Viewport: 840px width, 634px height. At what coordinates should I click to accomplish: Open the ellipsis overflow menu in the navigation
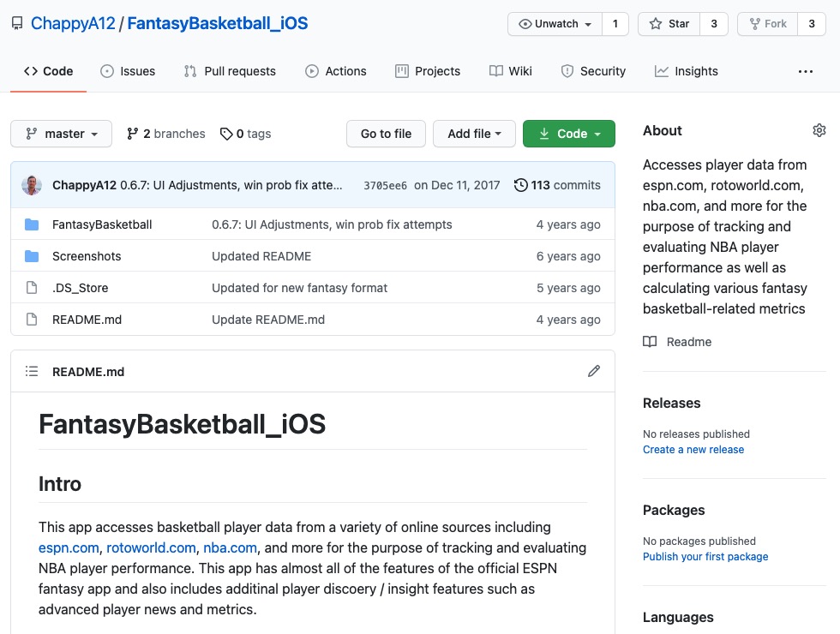tap(805, 71)
